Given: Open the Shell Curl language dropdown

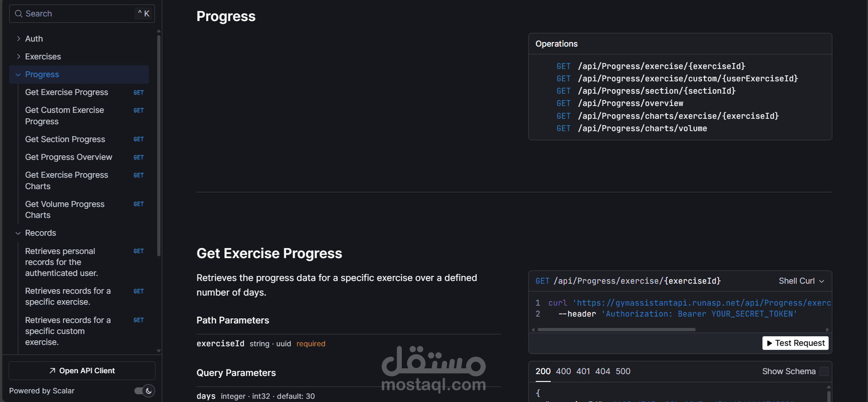Looking at the screenshot, I should click(x=801, y=281).
